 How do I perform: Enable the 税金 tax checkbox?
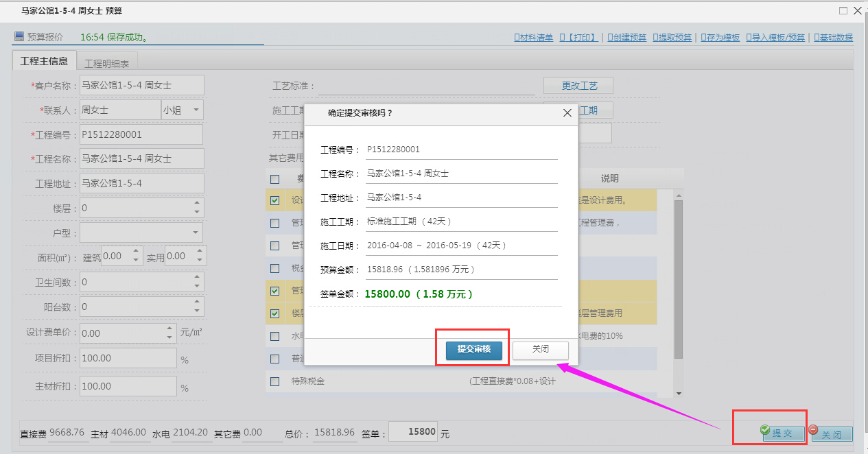pyautogui.click(x=275, y=267)
